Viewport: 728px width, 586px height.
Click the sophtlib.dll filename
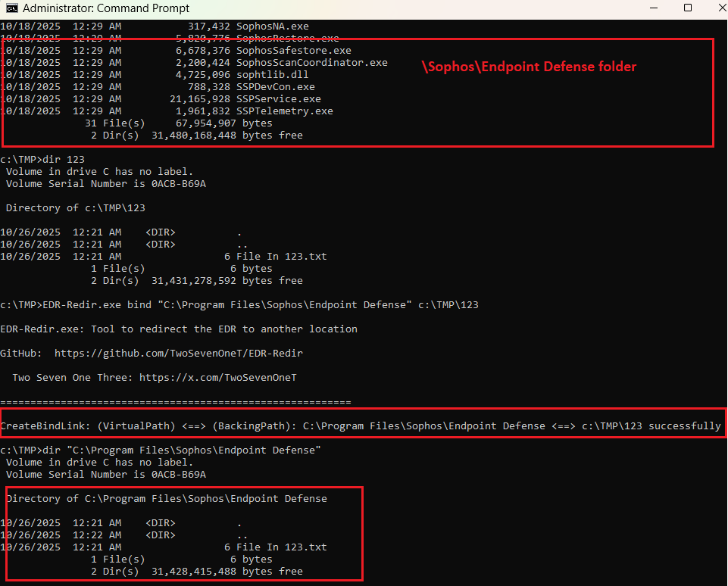tap(273, 75)
